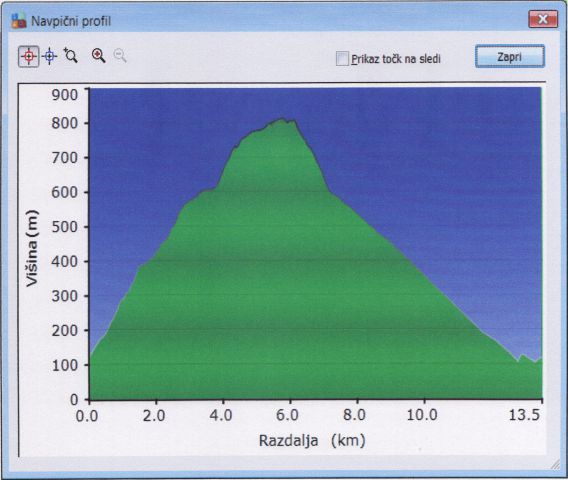This screenshot has width=568, height=480.
Task: Click the 0.0 origin label on distance axis
Action: click(x=87, y=416)
